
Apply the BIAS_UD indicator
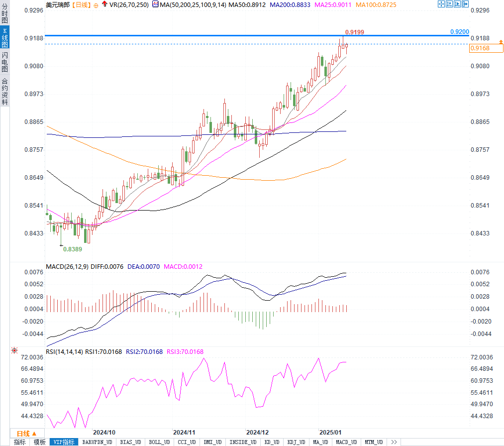pos(130,442)
